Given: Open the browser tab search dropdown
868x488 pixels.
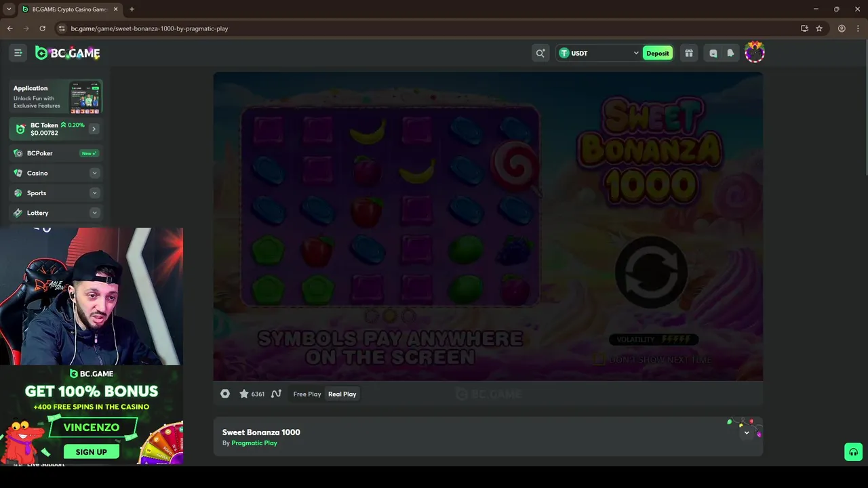Looking at the screenshot, I should point(9,9).
